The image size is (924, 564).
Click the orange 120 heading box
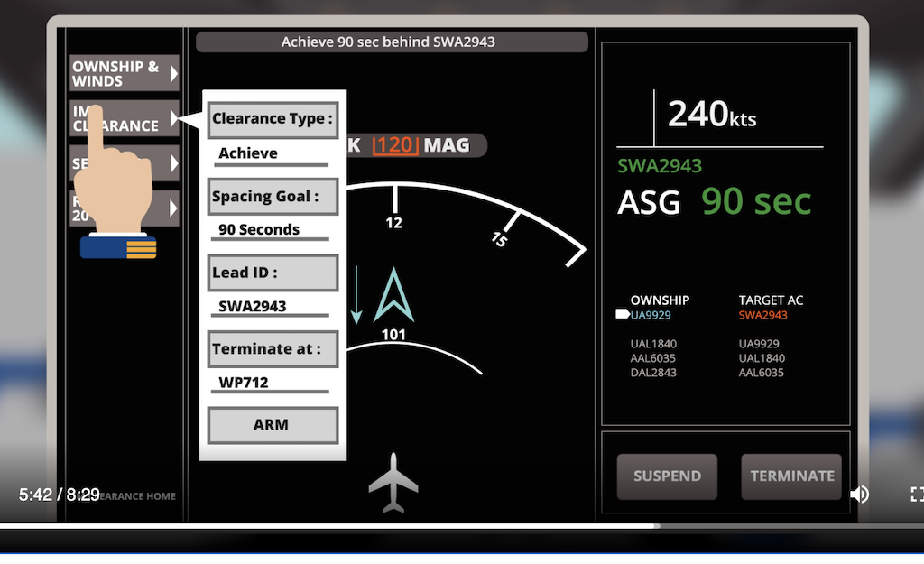[x=395, y=144]
